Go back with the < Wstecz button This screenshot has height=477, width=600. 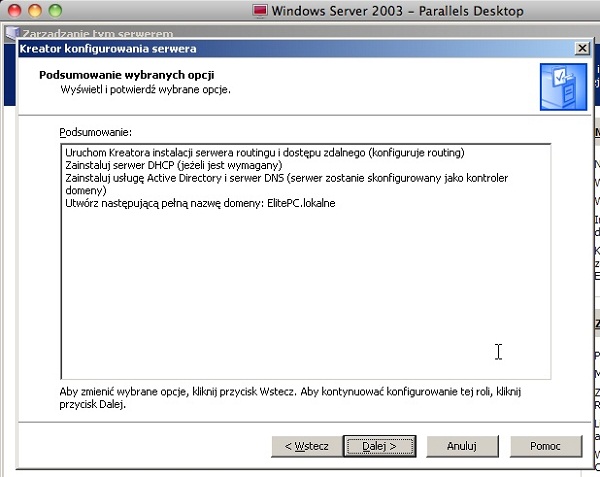[x=307, y=446]
